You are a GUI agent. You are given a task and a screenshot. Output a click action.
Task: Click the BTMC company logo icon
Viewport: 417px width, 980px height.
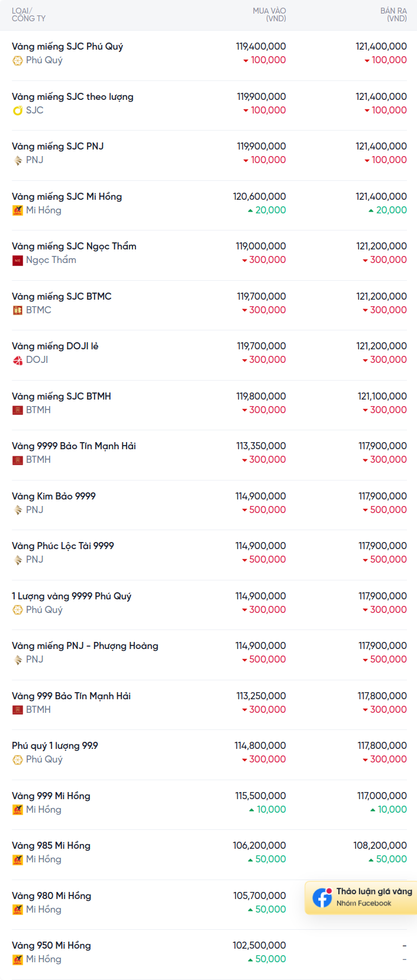click(x=18, y=310)
